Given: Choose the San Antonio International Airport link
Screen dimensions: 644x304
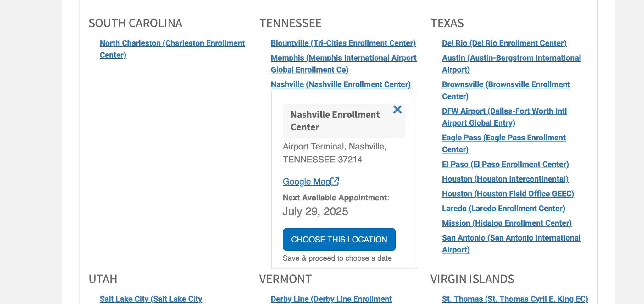Looking at the screenshot, I should pos(511,238).
